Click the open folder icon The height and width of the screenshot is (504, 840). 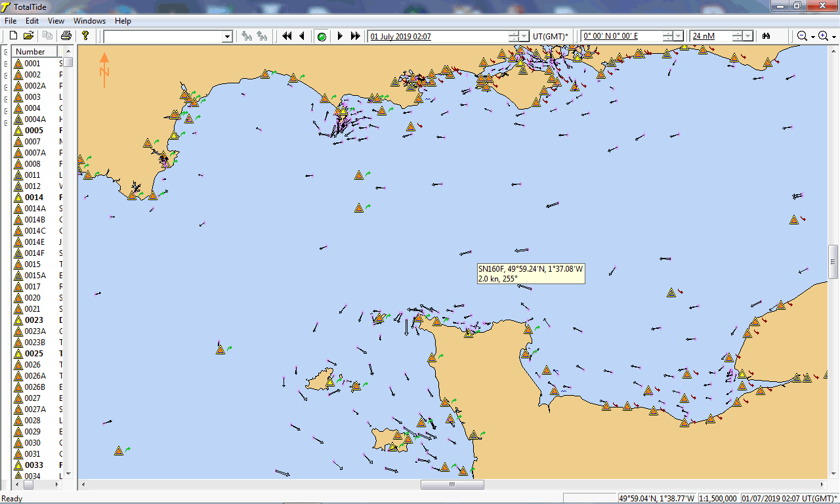click(x=29, y=36)
